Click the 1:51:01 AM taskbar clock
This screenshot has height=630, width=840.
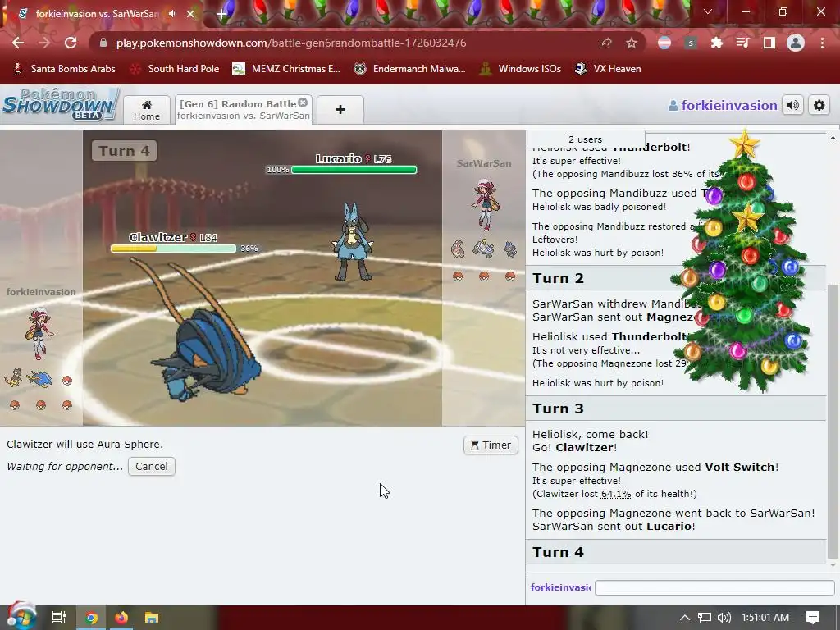tap(765, 618)
